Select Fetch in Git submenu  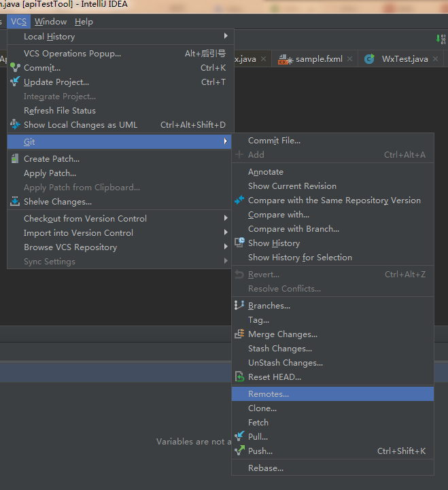pyautogui.click(x=332, y=423)
